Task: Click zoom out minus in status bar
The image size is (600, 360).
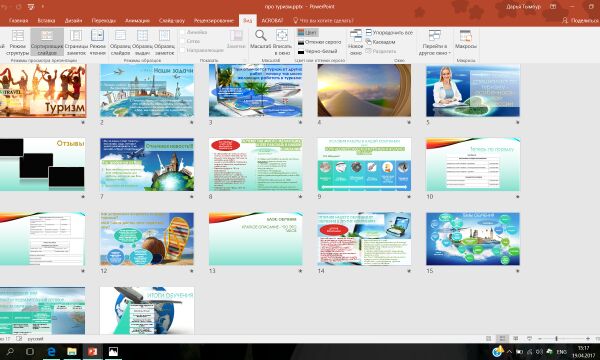Action: click(540, 339)
